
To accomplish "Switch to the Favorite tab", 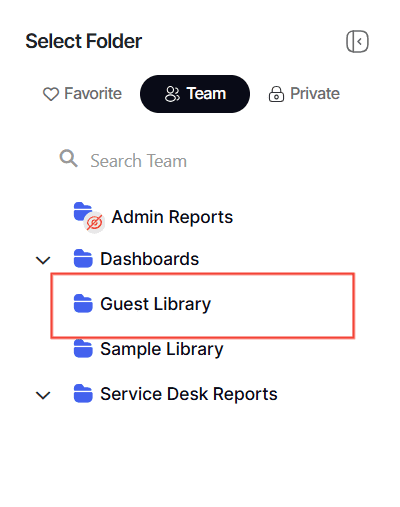I will 82,94.
